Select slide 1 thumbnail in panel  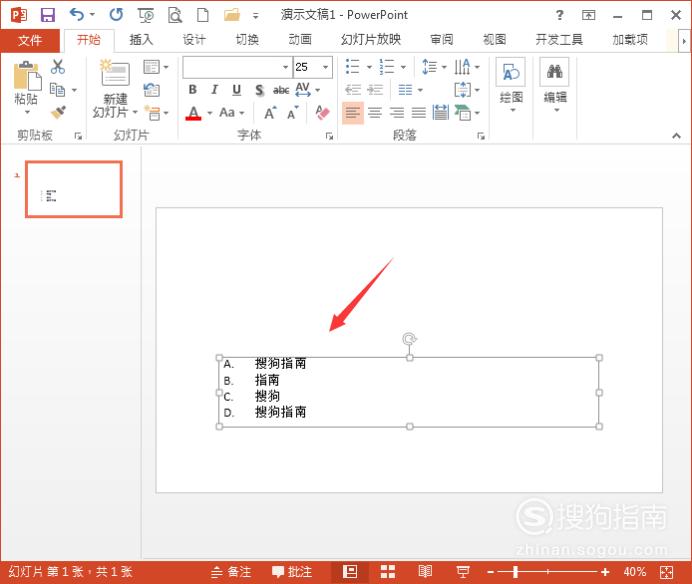[74, 189]
